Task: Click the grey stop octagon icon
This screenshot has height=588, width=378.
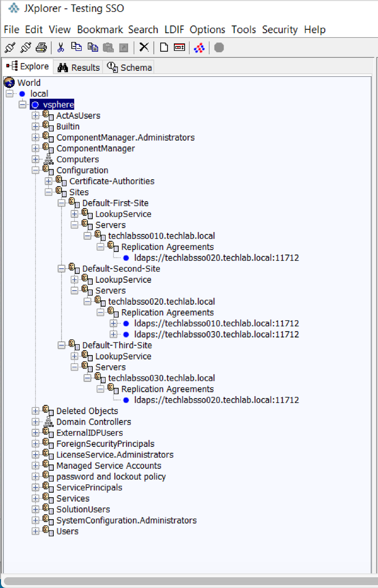Action: [x=219, y=47]
